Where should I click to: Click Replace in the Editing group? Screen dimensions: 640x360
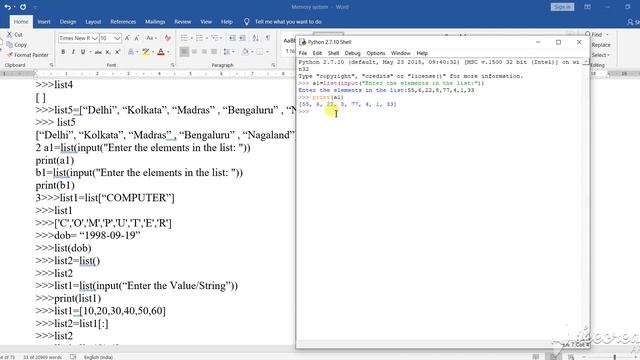coord(600,45)
